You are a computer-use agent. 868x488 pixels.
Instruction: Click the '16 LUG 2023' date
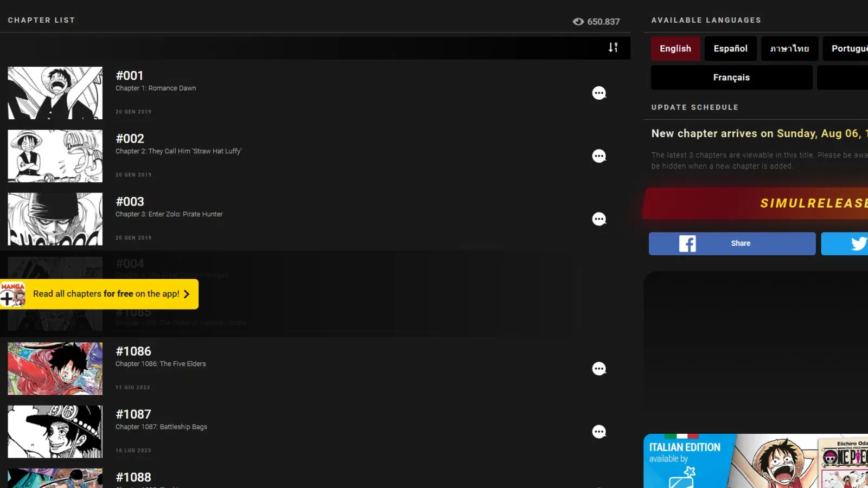[x=133, y=451]
